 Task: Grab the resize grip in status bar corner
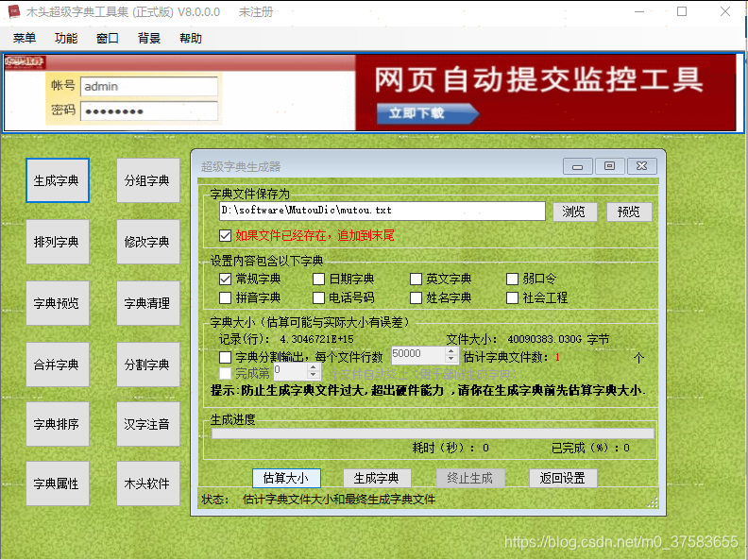click(653, 502)
